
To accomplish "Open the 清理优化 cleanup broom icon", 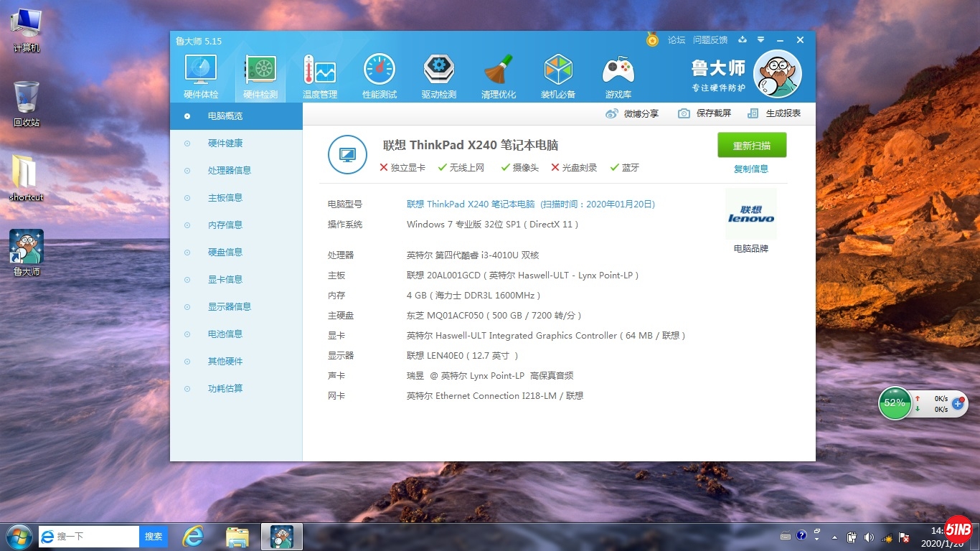I will (498, 76).
